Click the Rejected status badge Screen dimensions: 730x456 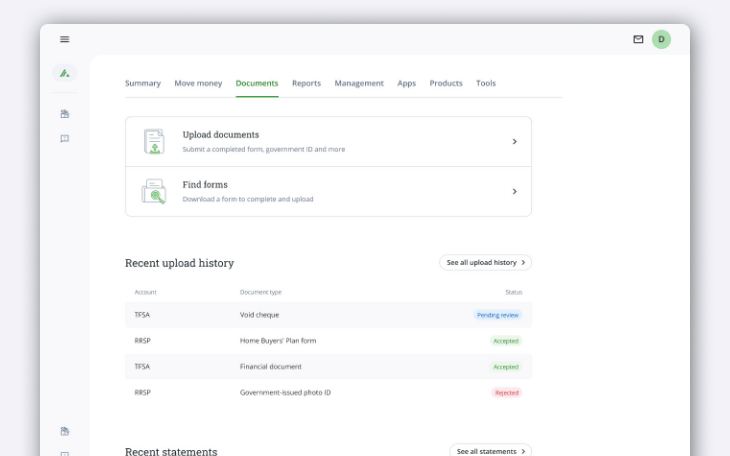[506, 393]
